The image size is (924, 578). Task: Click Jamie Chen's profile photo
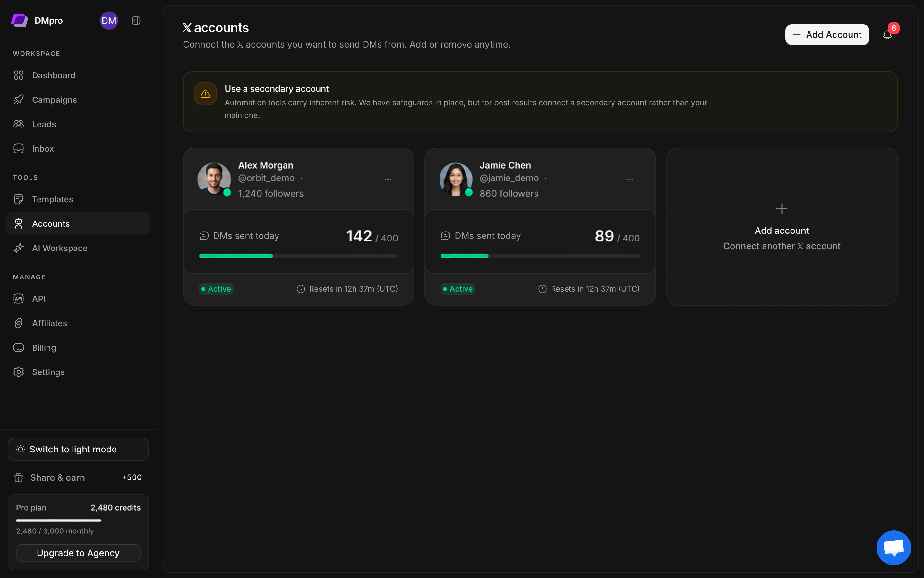pos(456,179)
